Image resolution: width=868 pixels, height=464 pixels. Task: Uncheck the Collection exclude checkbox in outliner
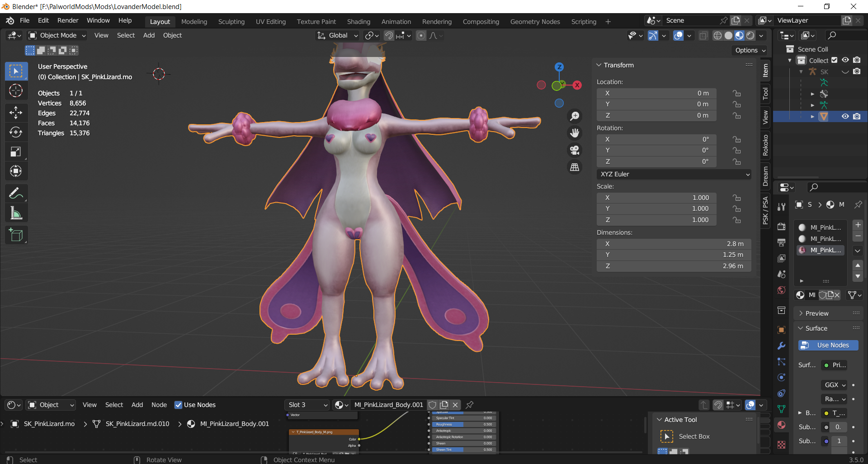(x=834, y=60)
